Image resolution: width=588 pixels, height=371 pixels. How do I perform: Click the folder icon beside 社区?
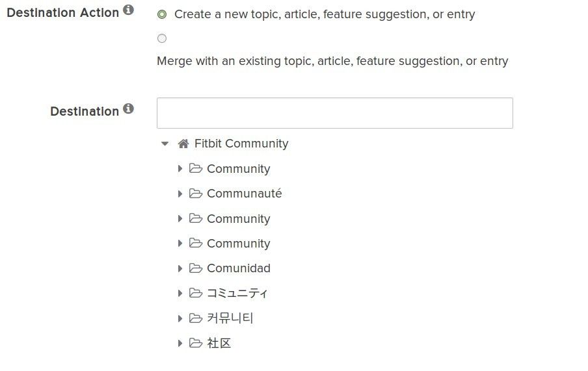coord(195,342)
